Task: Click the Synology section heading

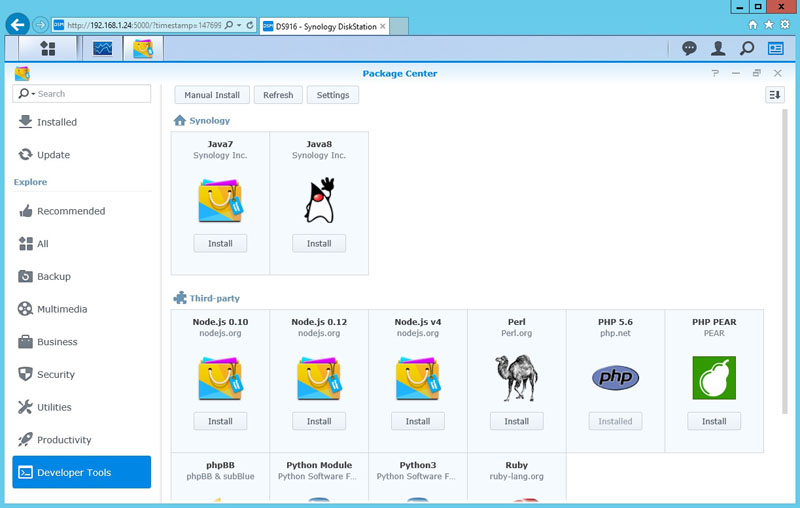Action: 210,121
